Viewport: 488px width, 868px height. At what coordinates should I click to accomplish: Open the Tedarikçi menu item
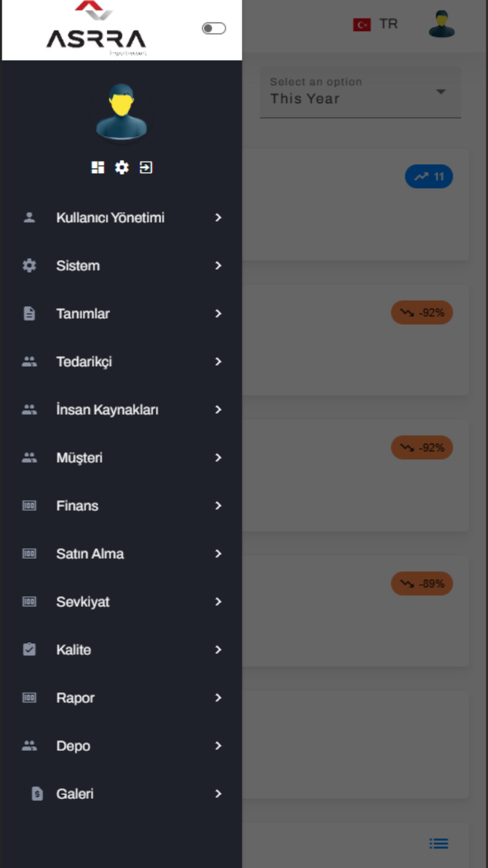click(x=84, y=362)
